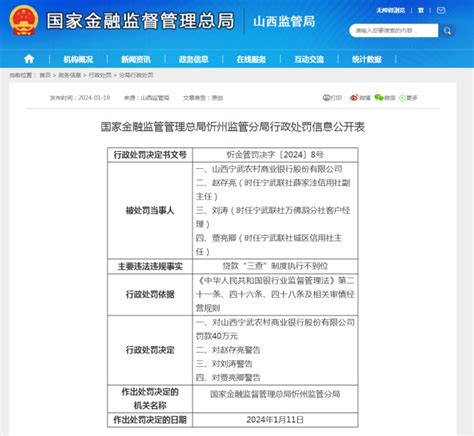The height and width of the screenshot is (436, 474).
Task: Click the line 一、山西宁武农村商业银行股份有限公司
Action: pyautogui.click(x=269, y=169)
